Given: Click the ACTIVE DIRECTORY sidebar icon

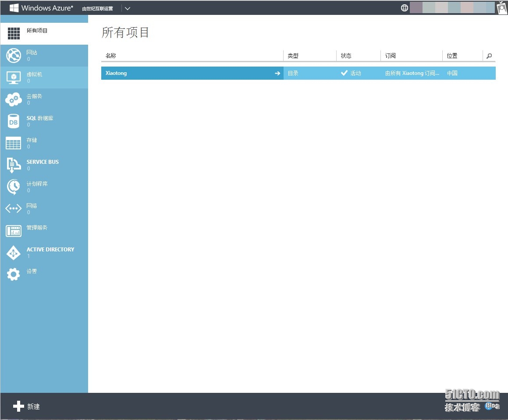Looking at the screenshot, I should [x=14, y=253].
